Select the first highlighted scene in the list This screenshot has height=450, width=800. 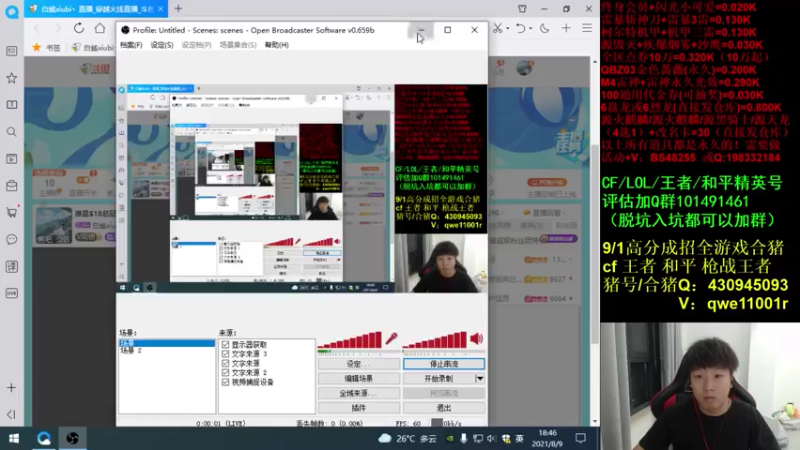point(167,343)
